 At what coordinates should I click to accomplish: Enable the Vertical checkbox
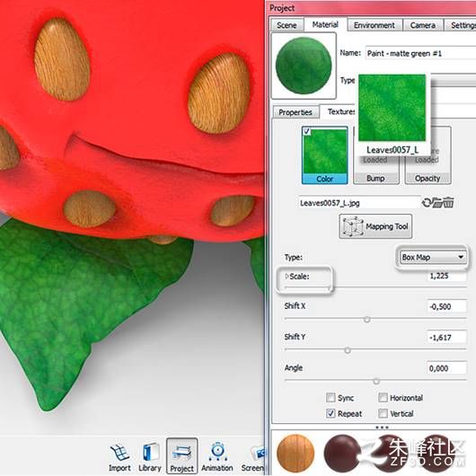pyautogui.click(x=383, y=413)
